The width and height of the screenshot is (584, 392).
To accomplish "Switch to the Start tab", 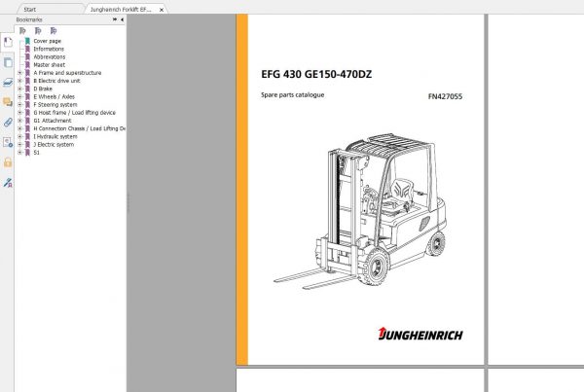I will 30,10.
